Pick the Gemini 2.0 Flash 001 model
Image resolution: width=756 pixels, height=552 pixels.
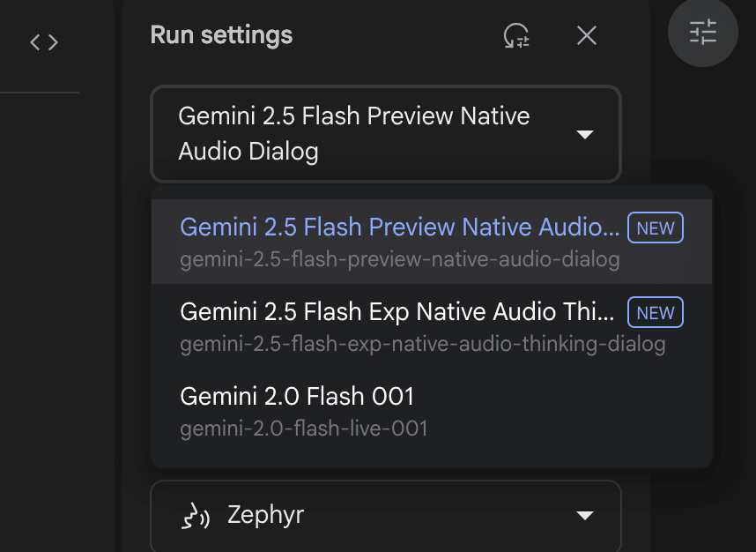pos(297,397)
